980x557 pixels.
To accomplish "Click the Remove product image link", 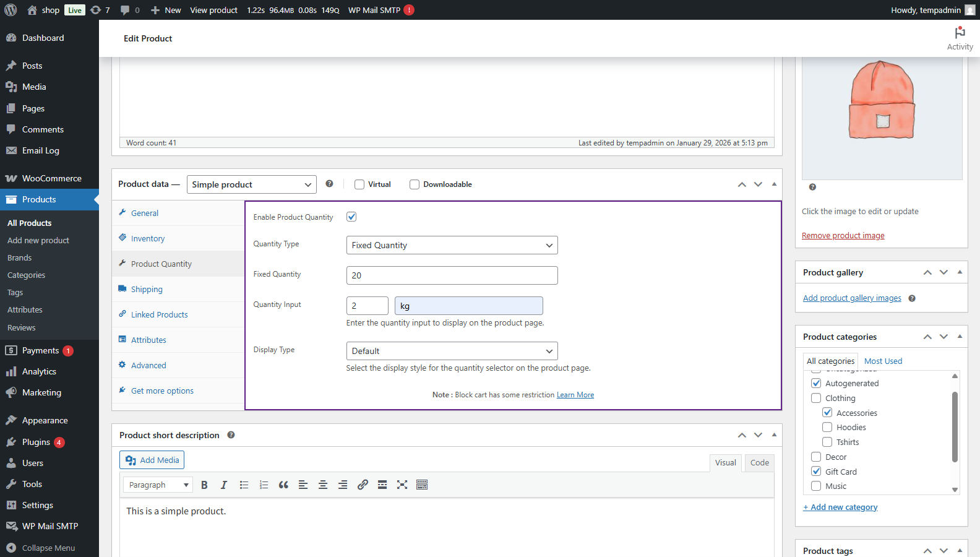I will [843, 236].
